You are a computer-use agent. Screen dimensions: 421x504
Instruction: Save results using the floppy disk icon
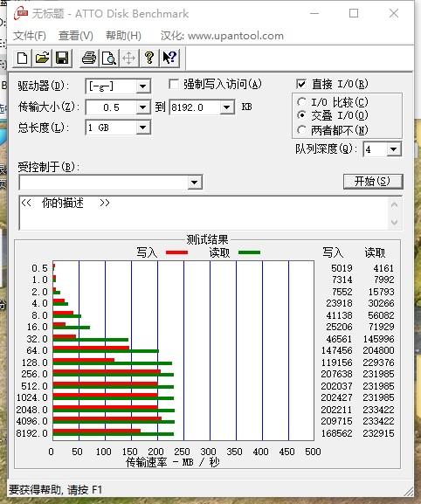[62, 59]
